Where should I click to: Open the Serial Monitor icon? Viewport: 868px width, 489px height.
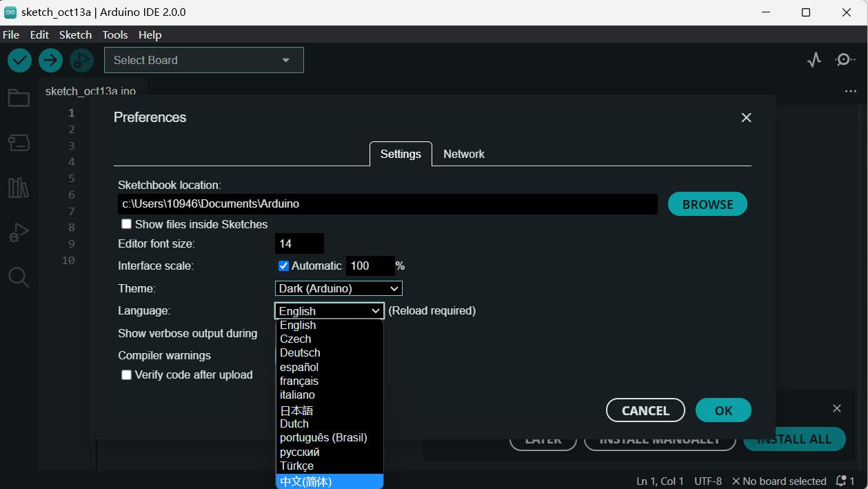click(x=845, y=60)
